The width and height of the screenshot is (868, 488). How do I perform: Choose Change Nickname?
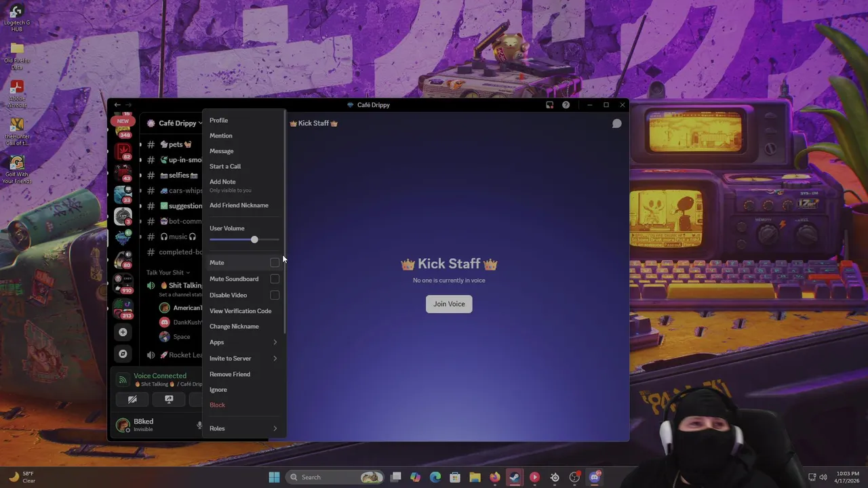tap(243, 327)
